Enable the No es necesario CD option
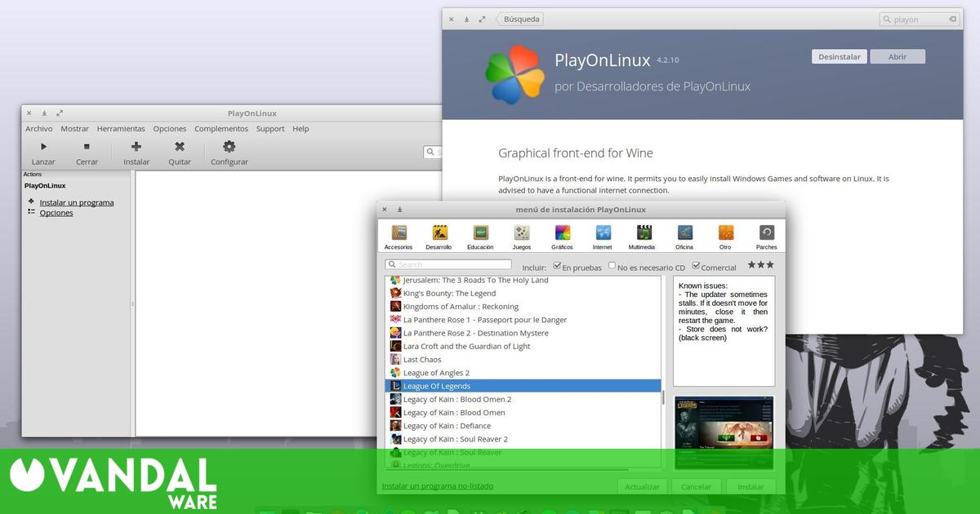 611,266
